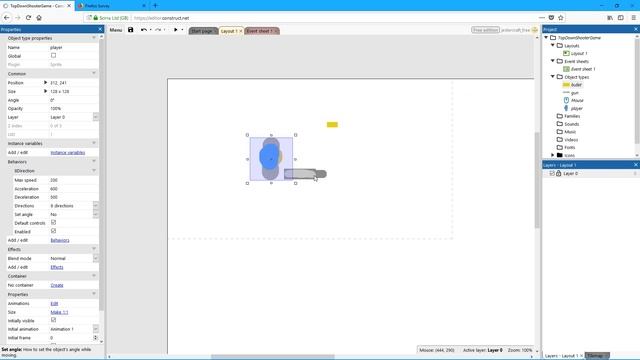Click the Redo arrow icon
The height and width of the screenshot is (360, 640).
point(158,30)
